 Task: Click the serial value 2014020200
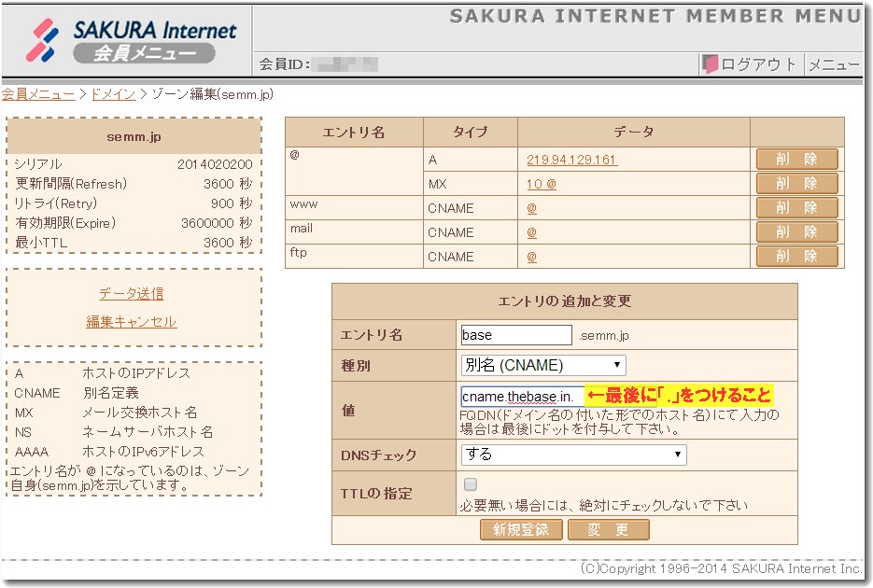click(x=215, y=164)
